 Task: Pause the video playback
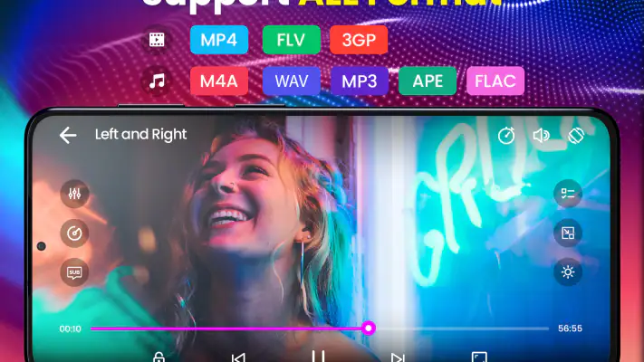[318, 357]
